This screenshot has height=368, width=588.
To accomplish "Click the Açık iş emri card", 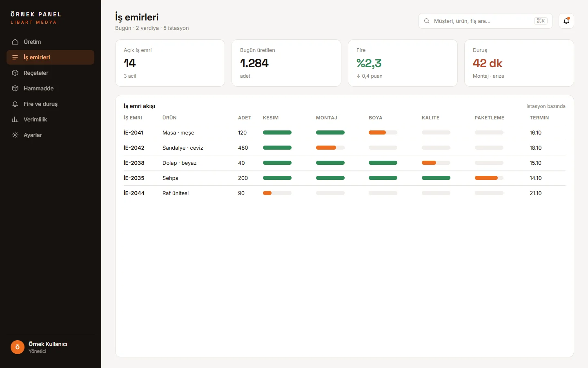I will [x=170, y=63].
